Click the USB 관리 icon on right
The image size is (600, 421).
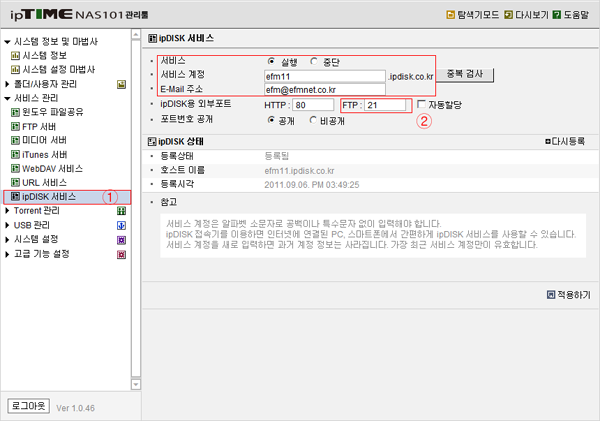click(x=121, y=225)
